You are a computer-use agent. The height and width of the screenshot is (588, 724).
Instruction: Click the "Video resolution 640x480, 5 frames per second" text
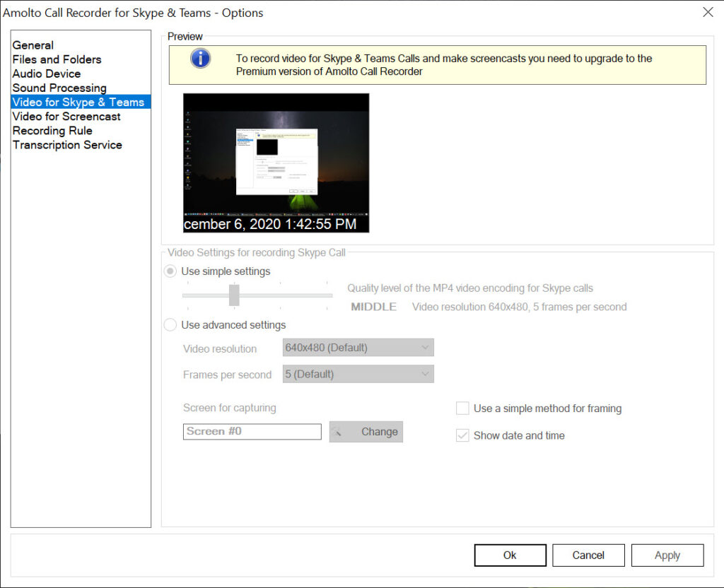click(x=520, y=307)
